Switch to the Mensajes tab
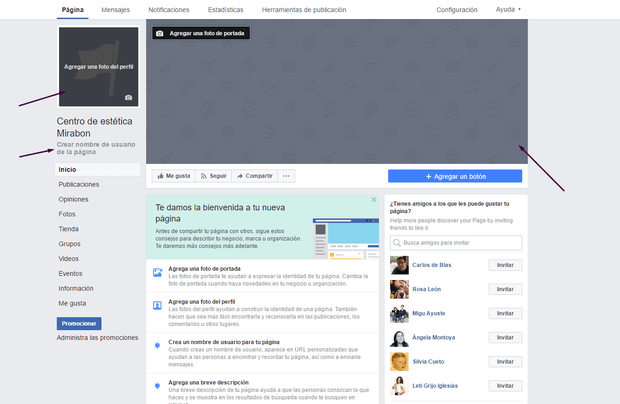 pos(115,9)
